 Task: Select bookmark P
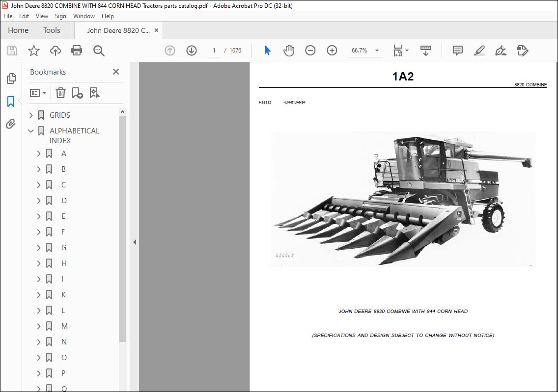63,373
